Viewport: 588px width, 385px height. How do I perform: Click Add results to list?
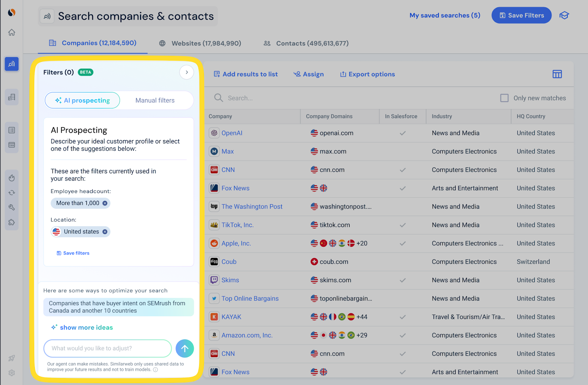[246, 74]
